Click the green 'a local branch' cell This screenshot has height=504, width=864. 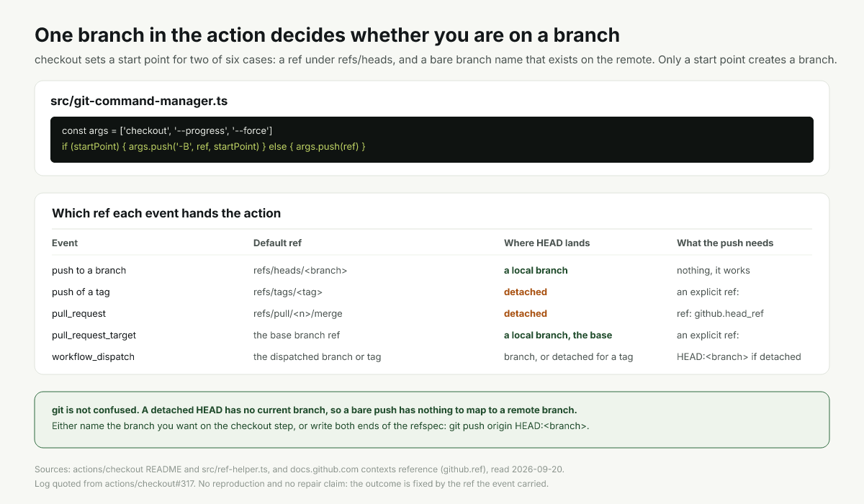point(536,270)
